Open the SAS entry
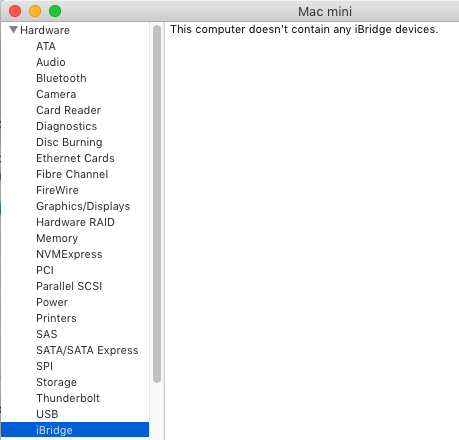 pos(47,334)
